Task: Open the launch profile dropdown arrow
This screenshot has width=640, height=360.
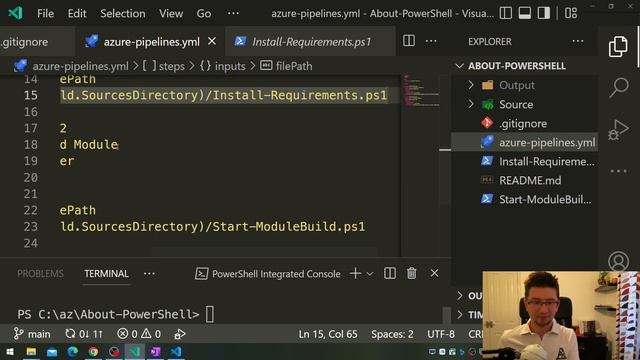Action: point(370,273)
